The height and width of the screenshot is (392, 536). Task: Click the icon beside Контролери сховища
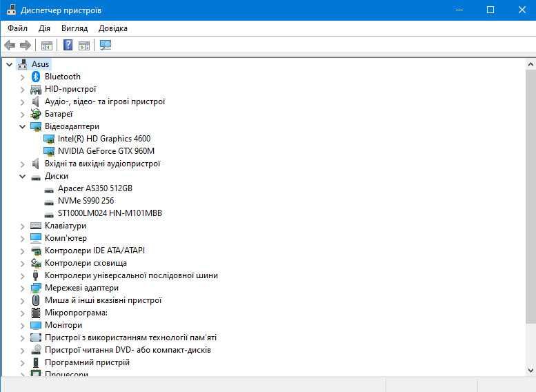pyautogui.click(x=36, y=263)
